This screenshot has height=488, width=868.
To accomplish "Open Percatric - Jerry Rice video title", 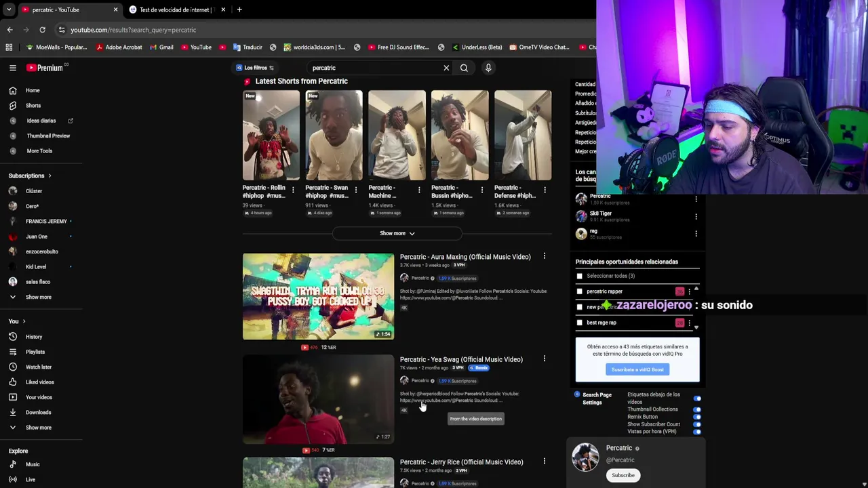I will pos(461,462).
